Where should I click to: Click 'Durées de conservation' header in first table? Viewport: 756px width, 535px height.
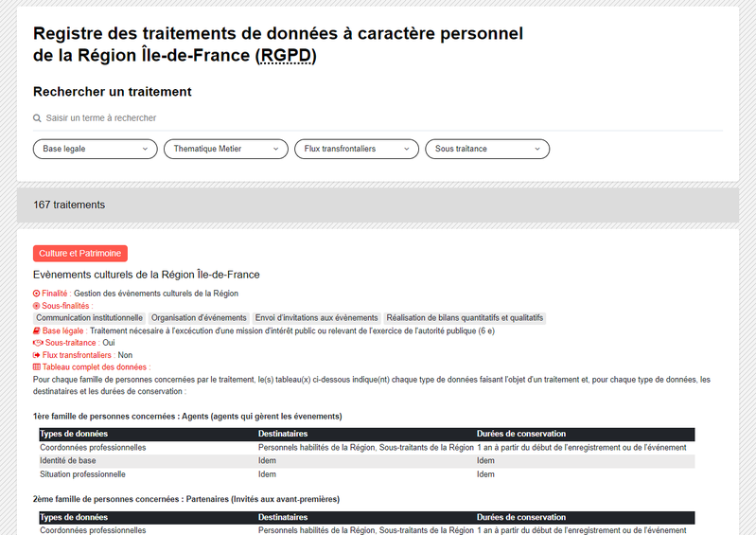pyautogui.click(x=521, y=434)
